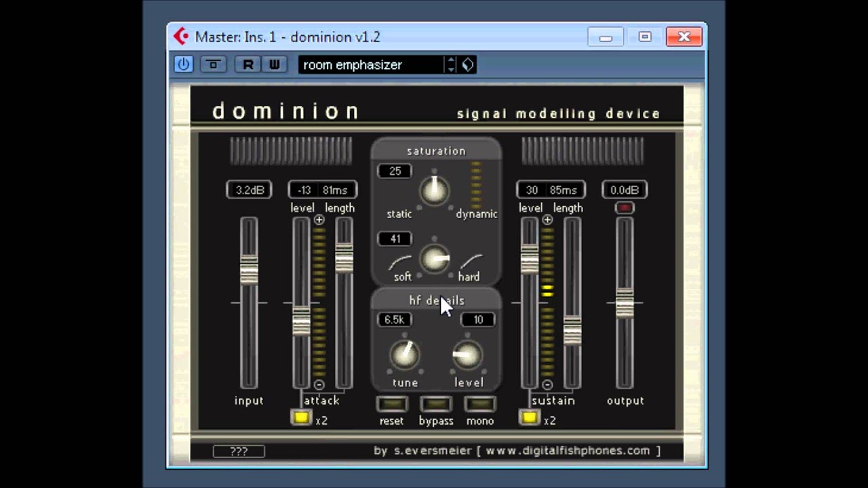Adjust the attack level slider handle
Viewport: 868px width, 488px height.
tap(301, 321)
